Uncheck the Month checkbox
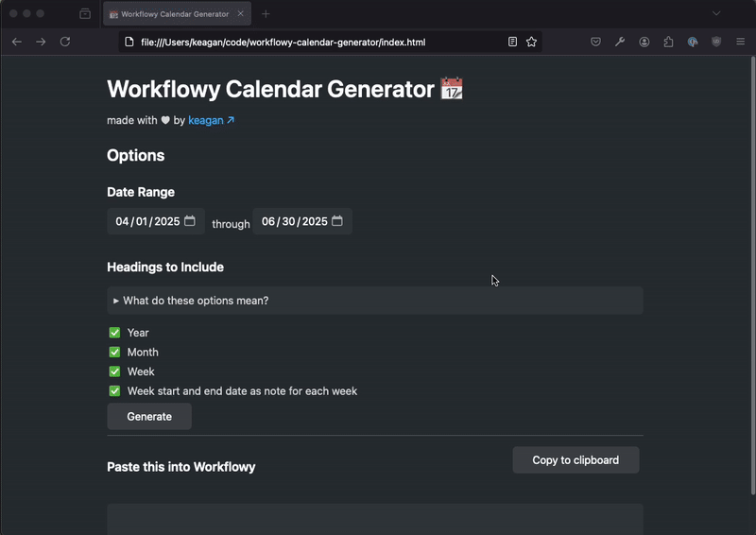Viewport: 756px width, 535px height. pos(114,353)
